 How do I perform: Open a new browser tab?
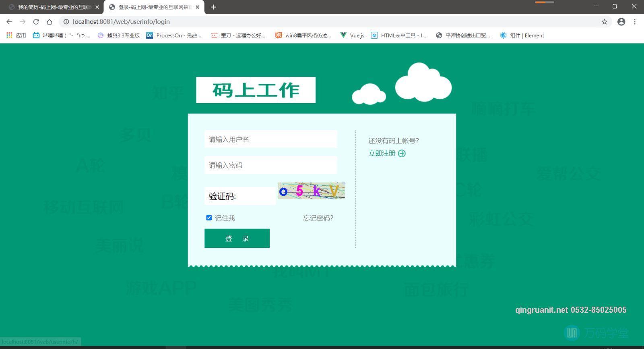[x=213, y=7]
